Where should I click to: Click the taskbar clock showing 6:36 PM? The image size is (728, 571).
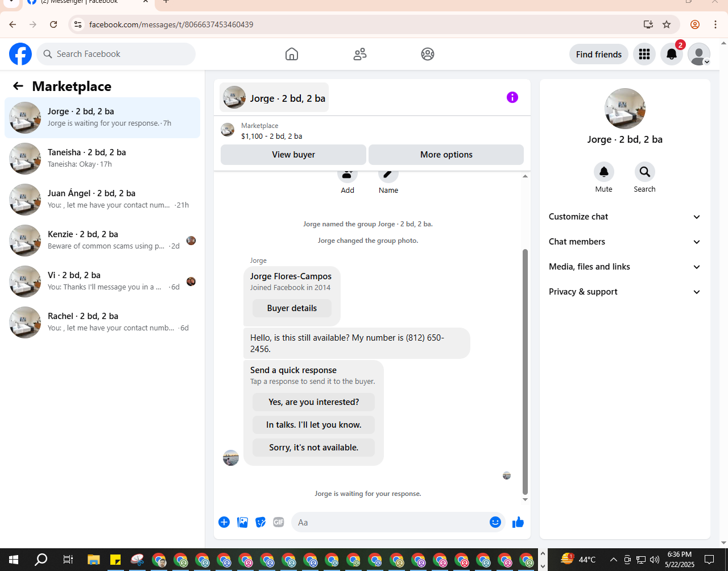[x=680, y=560]
